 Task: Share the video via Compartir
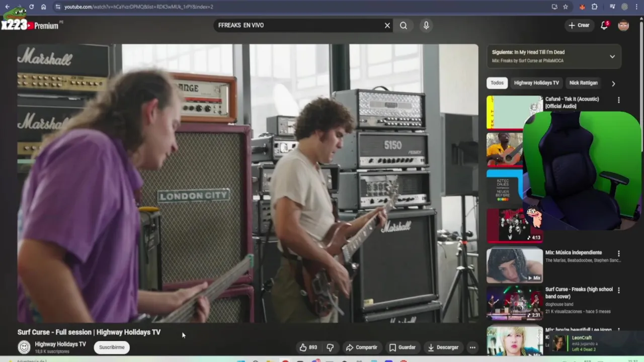click(361, 347)
